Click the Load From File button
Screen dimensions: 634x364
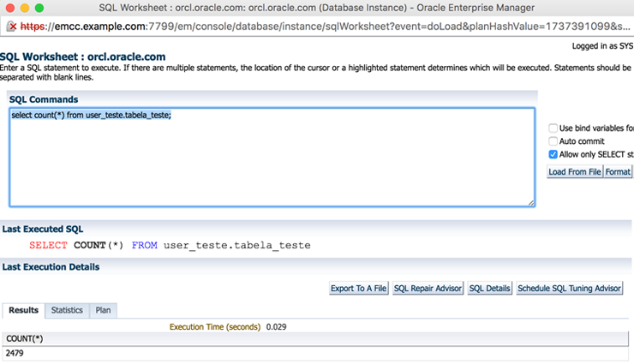coord(574,171)
